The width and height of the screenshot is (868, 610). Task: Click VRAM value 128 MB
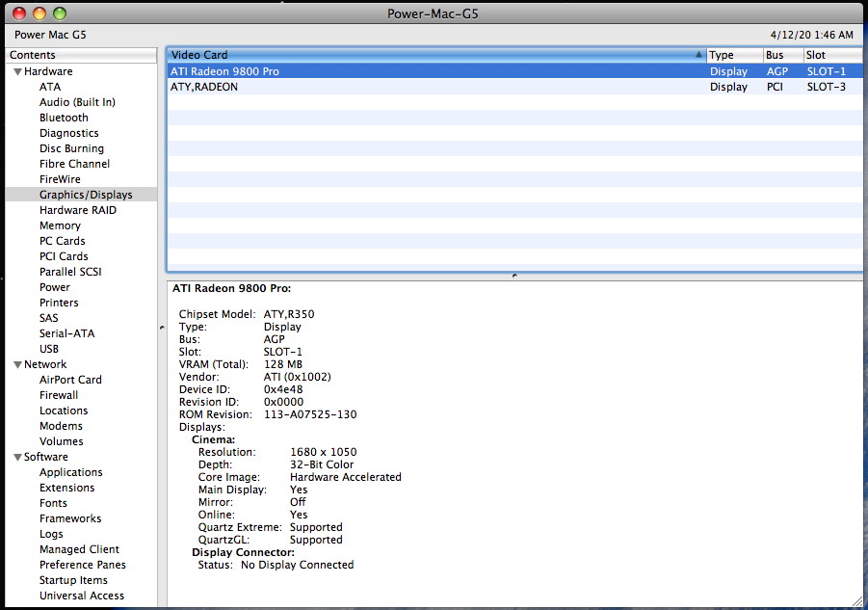pos(283,364)
